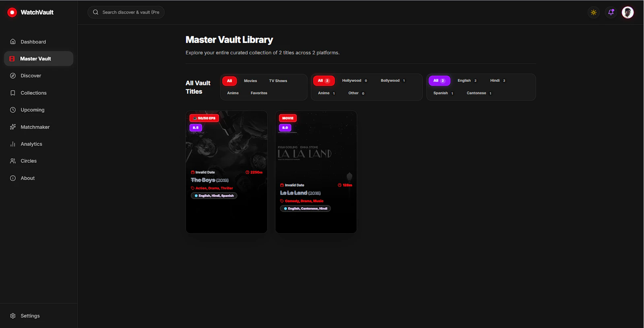Click the 2250m runtime label
Viewport: 644px width, 328px height.
click(x=254, y=172)
